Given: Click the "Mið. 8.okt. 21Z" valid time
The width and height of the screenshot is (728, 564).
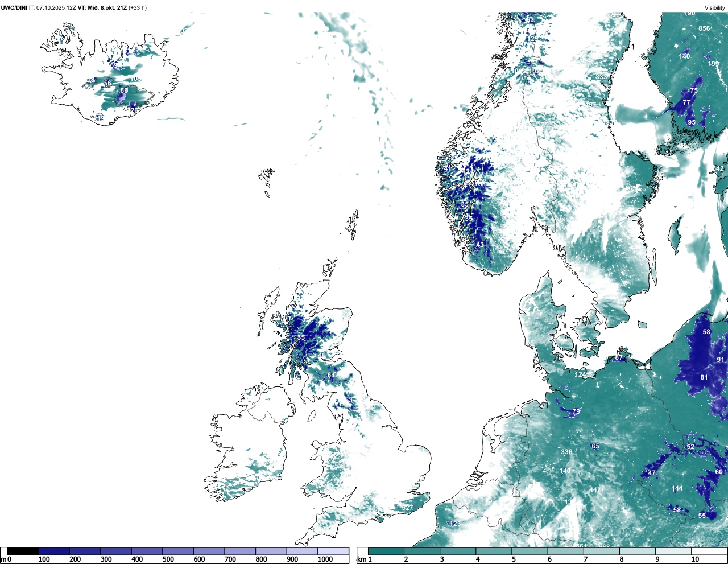Looking at the screenshot, I should tap(108, 8).
